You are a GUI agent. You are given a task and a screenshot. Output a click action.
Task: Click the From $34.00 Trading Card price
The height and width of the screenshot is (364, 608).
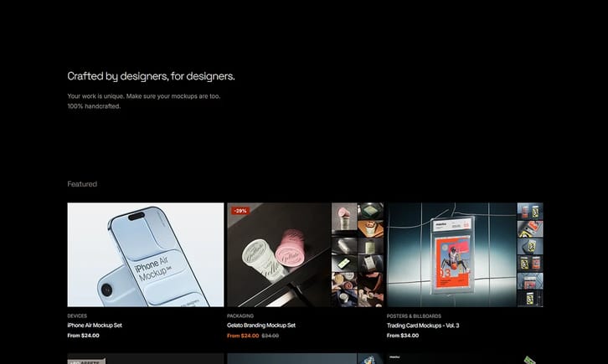[x=403, y=336]
